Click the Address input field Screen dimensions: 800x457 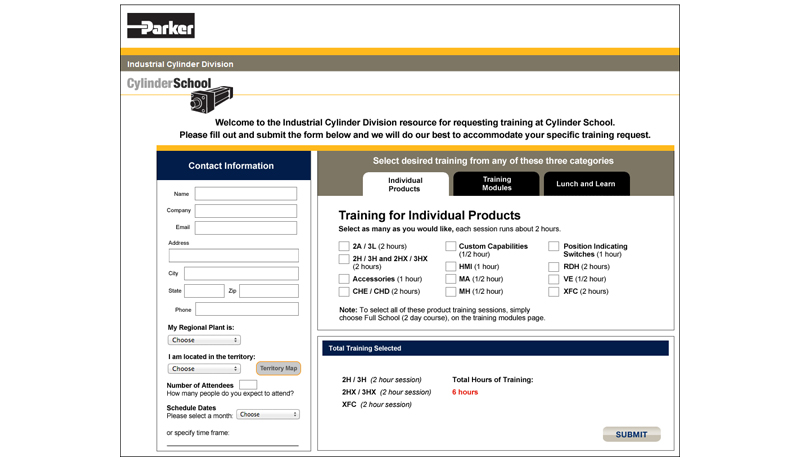click(x=234, y=256)
